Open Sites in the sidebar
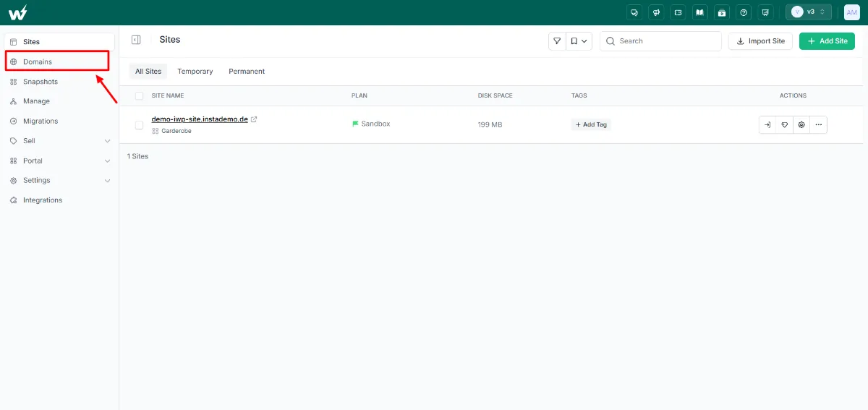Viewport: 868px width, 410px height. pyautogui.click(x=59, y=42)
